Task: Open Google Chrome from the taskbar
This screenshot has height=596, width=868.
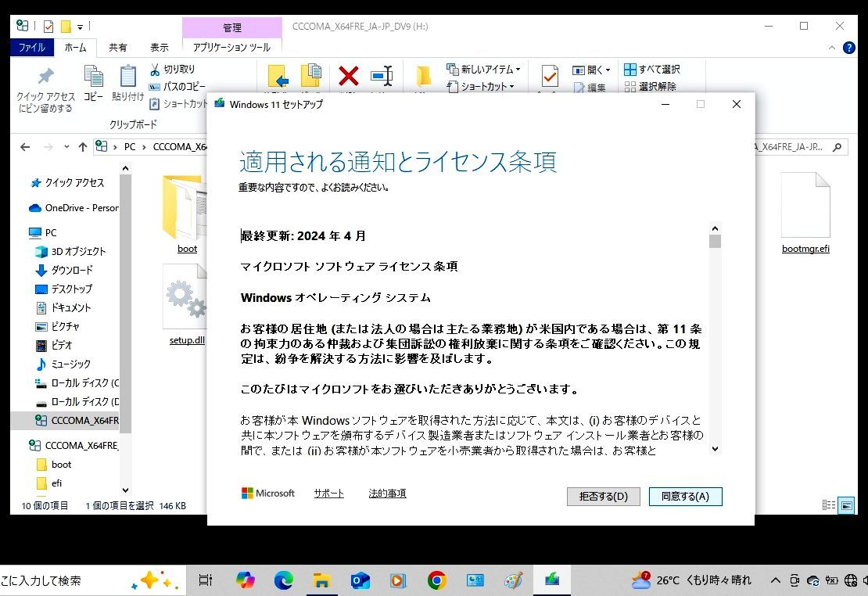Action: point(437,580)
